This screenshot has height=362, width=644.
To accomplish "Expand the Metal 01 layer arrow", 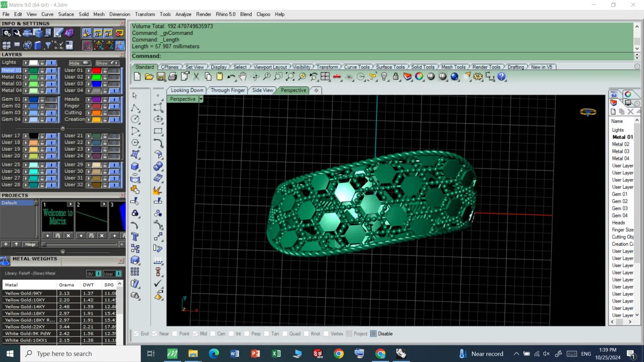I will (x=26, y=70).
